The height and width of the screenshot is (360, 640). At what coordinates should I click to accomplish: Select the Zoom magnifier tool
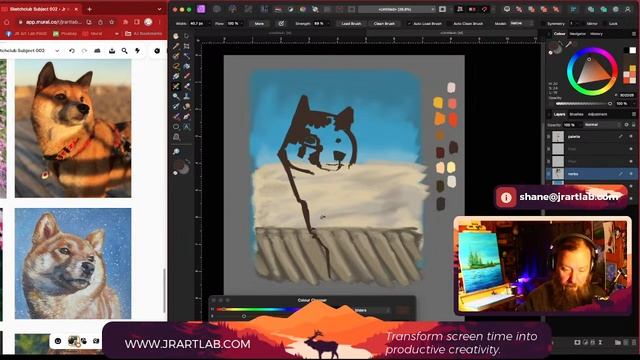pyautogui.click(x=176, y=151)
